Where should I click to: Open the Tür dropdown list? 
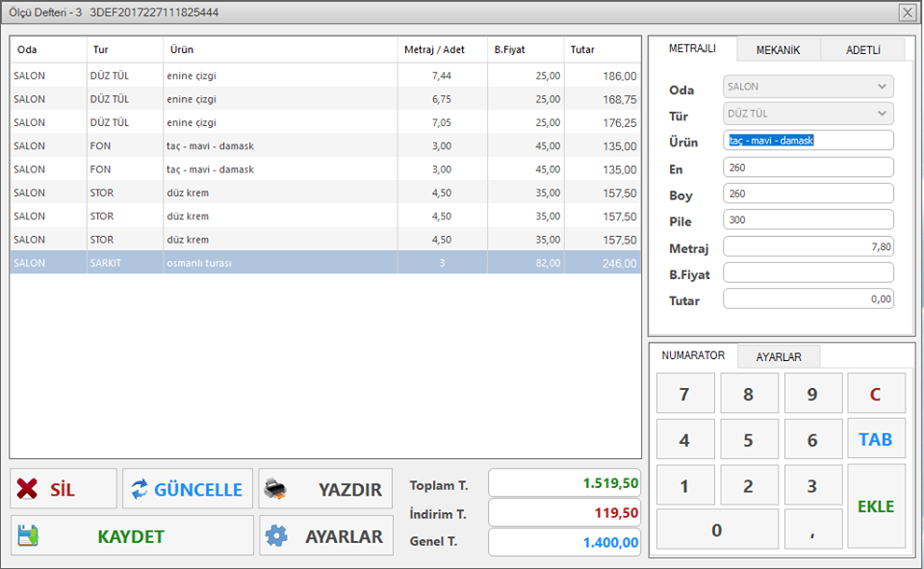pos(882,114)
